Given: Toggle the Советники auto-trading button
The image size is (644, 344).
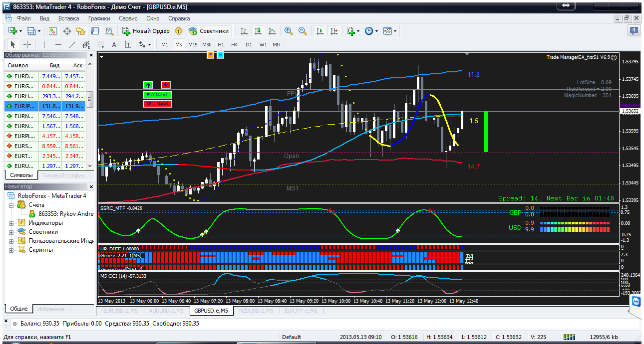Looking at the screenshot, I should [209, 31].
